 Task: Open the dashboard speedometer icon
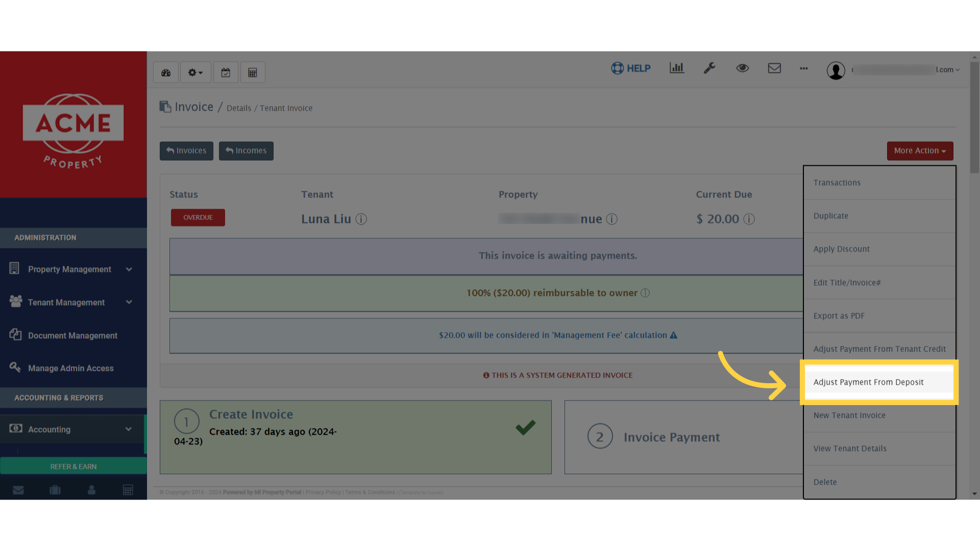click(x=165, y=72)
